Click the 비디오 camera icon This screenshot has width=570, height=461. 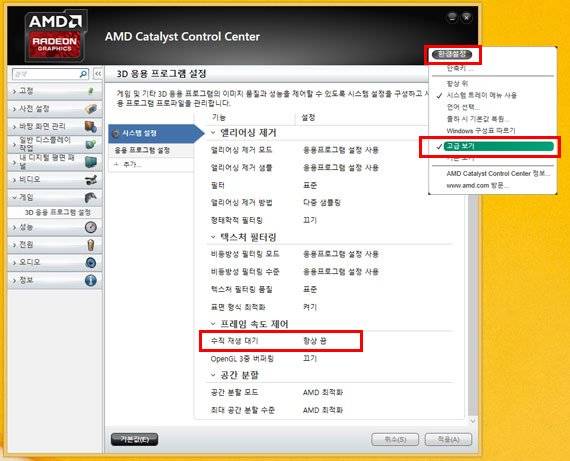coord(91,180)
